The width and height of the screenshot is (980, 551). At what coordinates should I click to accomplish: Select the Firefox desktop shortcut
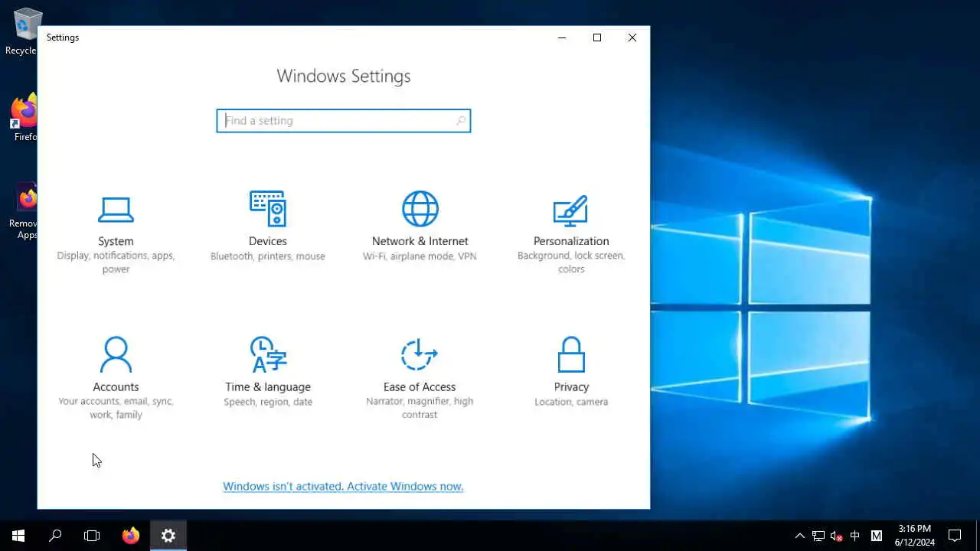24,116
